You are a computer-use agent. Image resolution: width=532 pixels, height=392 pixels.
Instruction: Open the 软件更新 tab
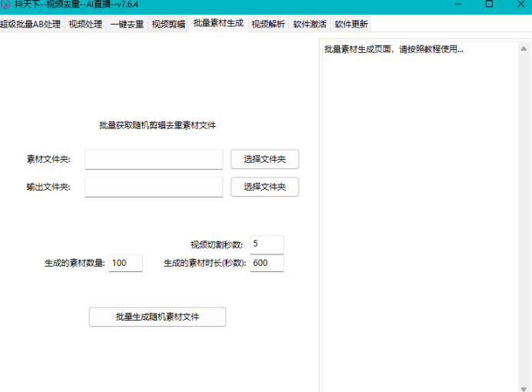pyautogui.click(x=351, y=24)
